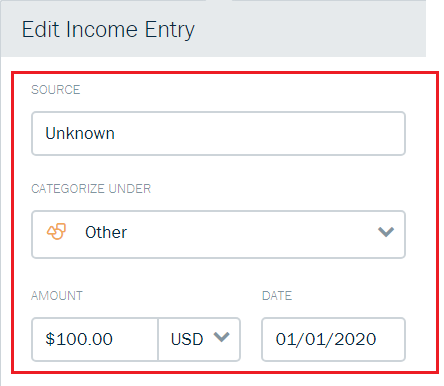
Task: Open the USD currency selector
Action: tap(199, 339)
